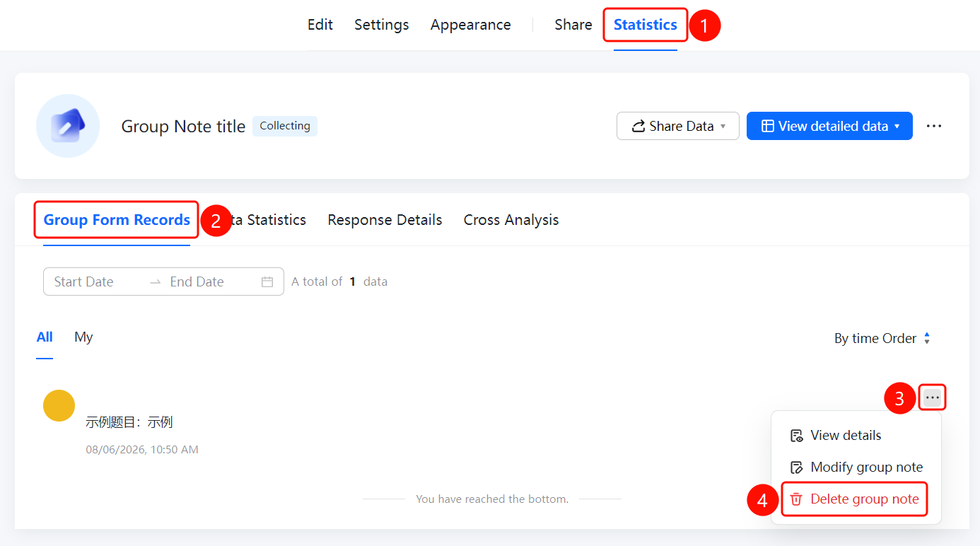This screenshot has height=546, width=980.
Task: Change the By time Order sorting
Action: [x=882, y=339]
